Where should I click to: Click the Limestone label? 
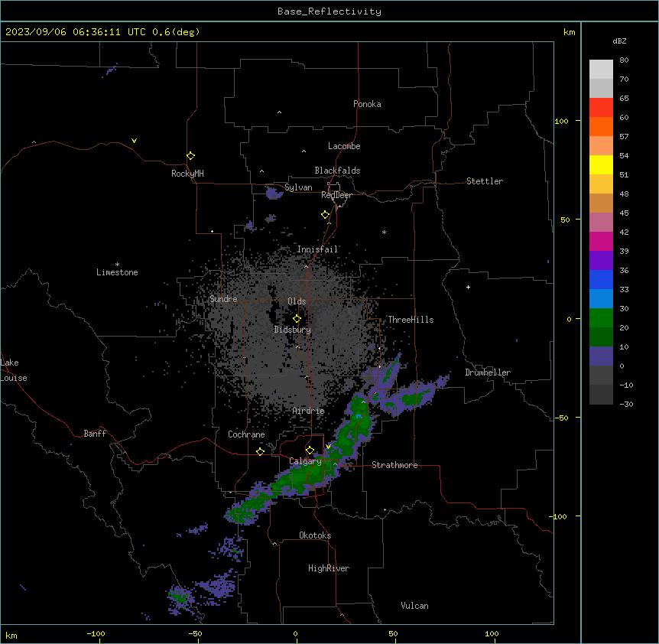tap(117, 272)
